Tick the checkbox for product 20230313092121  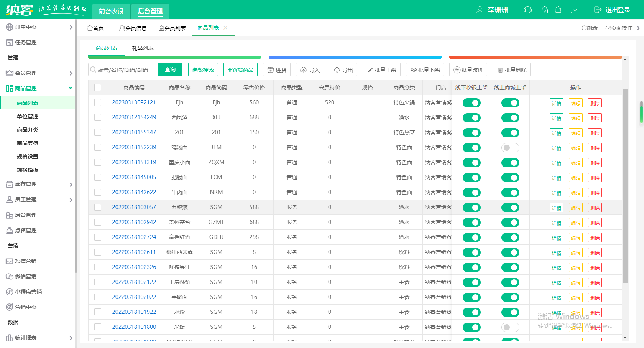tap(98, 102)
